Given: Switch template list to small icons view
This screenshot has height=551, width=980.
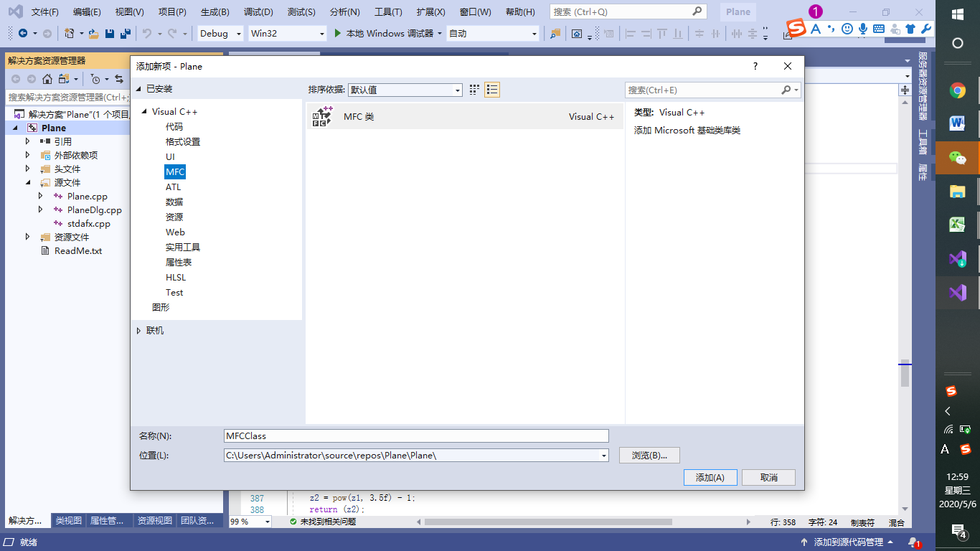Looking at the screenshot, I should point(492,90).
